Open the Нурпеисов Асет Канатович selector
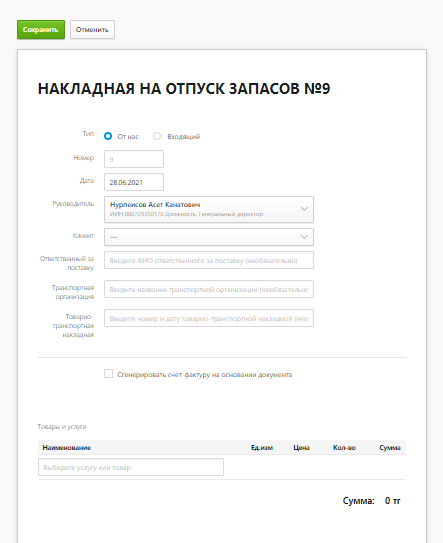 pos(209,210)
